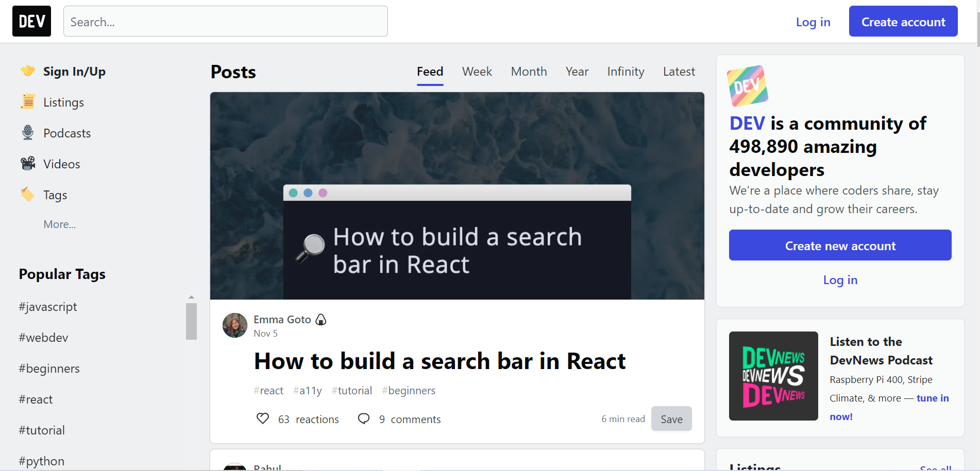Open the search bar article cover image

(457, 196)
